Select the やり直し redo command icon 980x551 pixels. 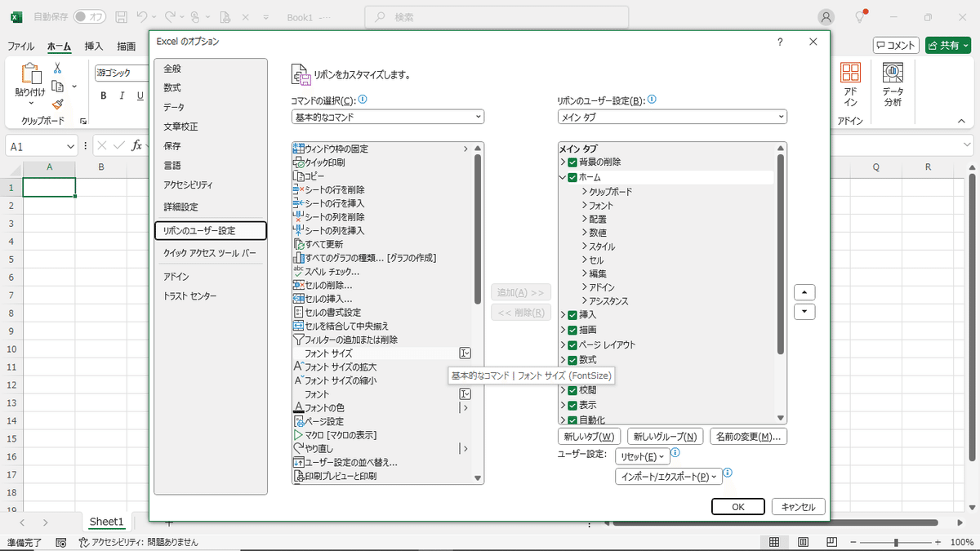pos(298,448)
